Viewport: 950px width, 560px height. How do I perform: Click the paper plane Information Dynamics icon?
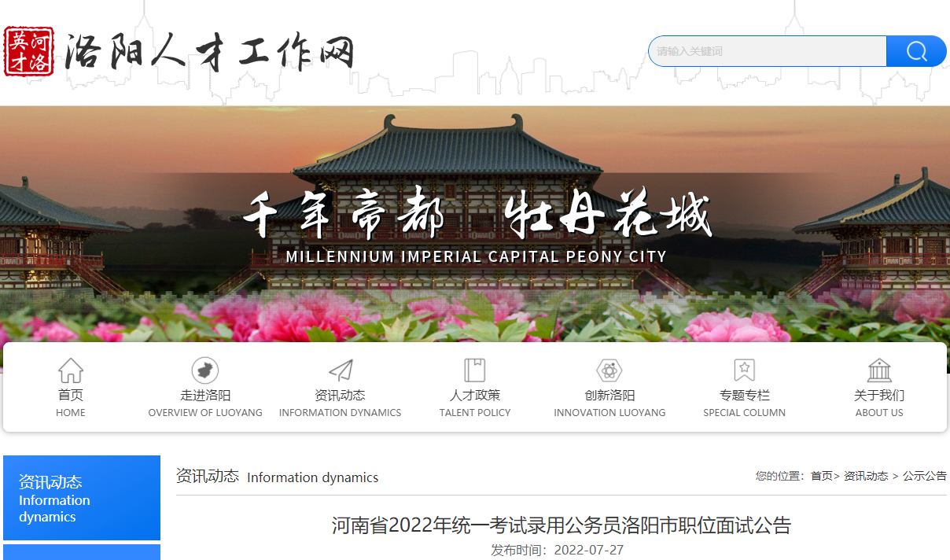(x=341, y=370)
